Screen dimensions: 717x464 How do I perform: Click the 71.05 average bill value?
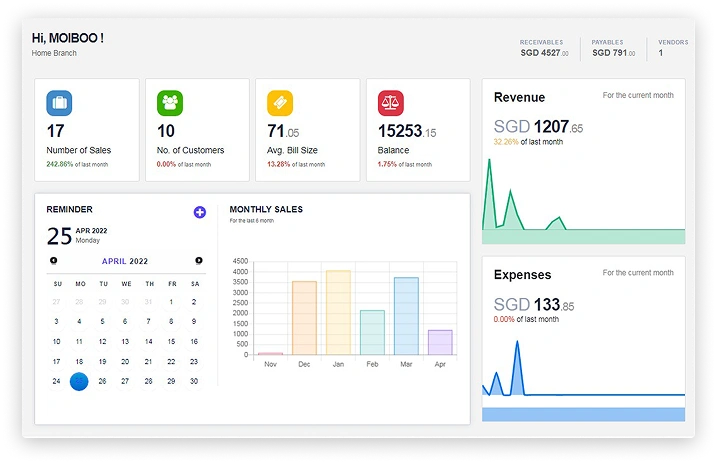point(283,131)
